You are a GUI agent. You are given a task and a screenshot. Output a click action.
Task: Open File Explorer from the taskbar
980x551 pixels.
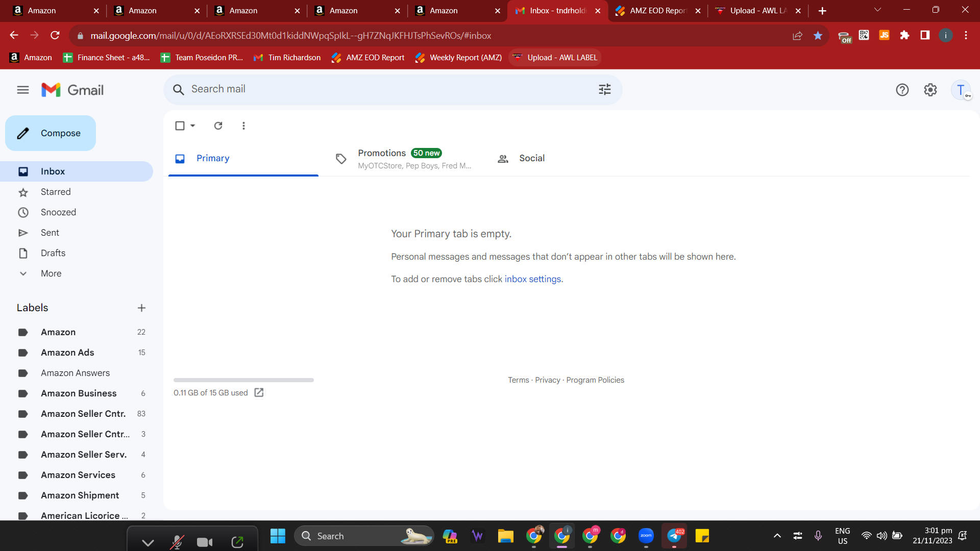[x=505, y=536]
